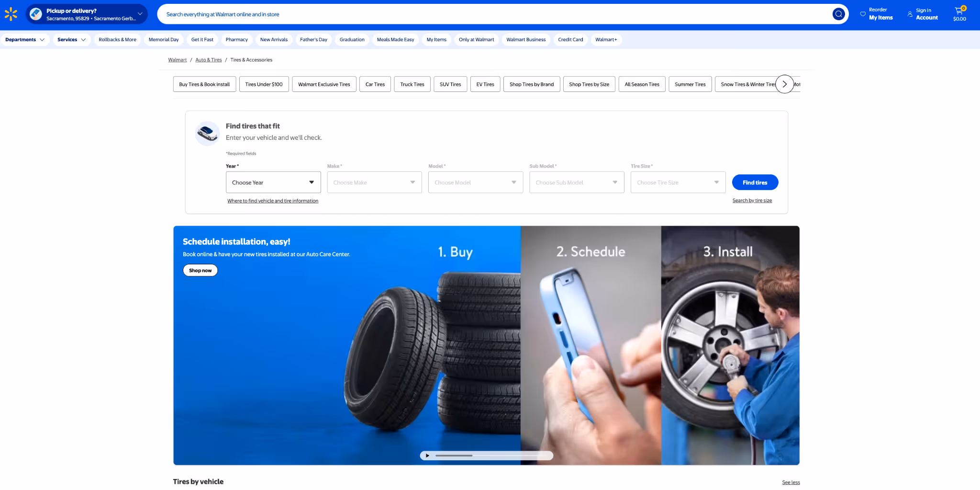980x490 pixels.
Task: Click the Walmart breadcrumb link
Action: point(178,60)
